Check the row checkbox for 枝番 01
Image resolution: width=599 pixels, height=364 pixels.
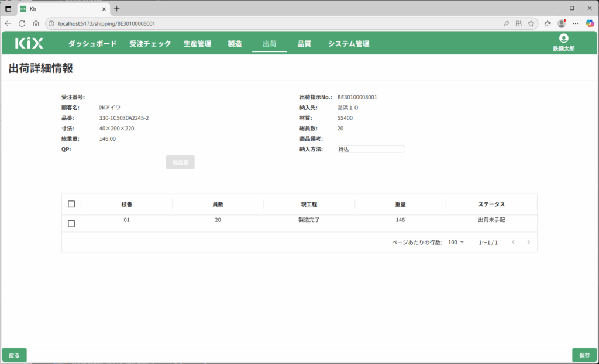point(71,223)
